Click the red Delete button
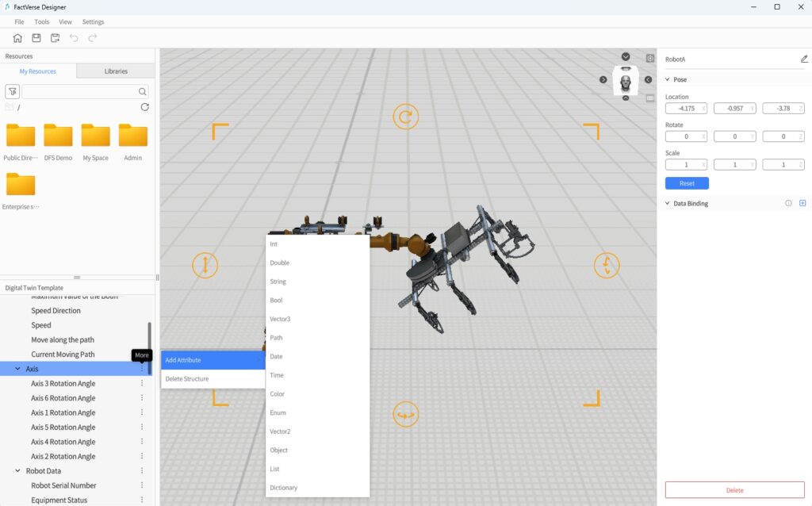 [734, 490]
